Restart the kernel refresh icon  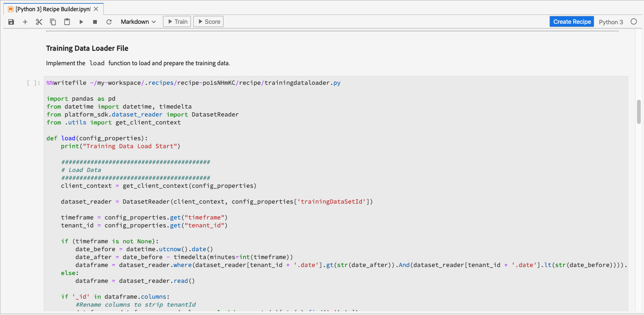click(x=109, y=22)
